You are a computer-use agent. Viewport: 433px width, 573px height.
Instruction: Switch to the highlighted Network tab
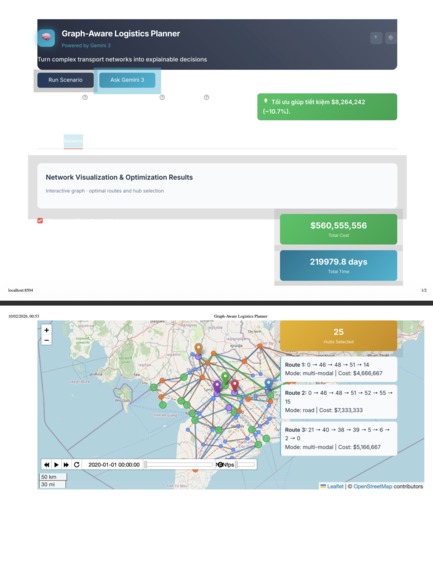(73, 141)
